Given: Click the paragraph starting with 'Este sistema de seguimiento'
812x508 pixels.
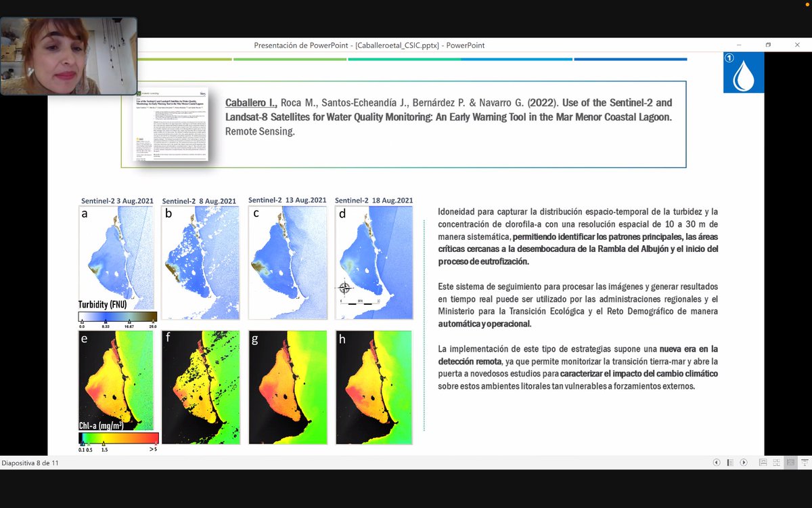Looking at the screenshot, I should (x=578, y=305).
